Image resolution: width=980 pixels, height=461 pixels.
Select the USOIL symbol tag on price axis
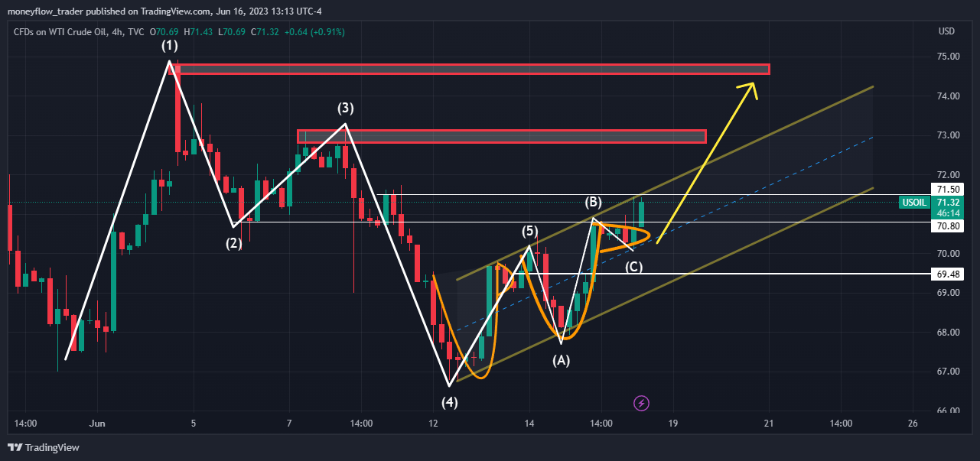(x=916, y=202)
